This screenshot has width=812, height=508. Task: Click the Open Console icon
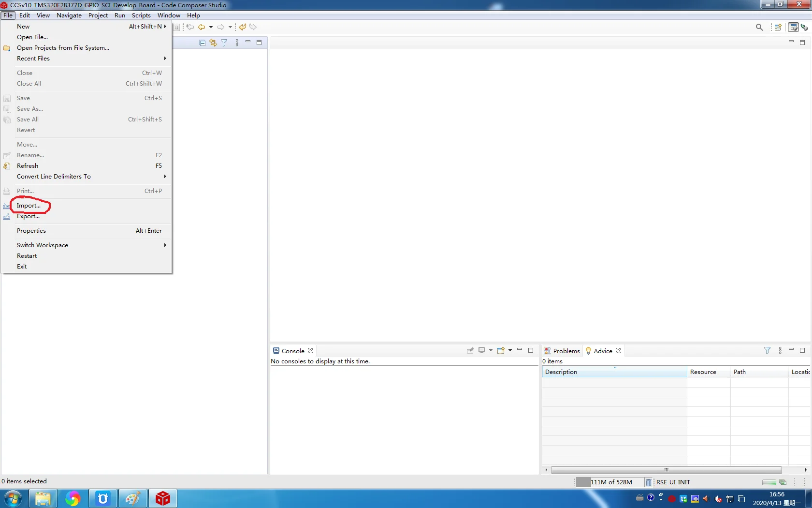[501, 351]
